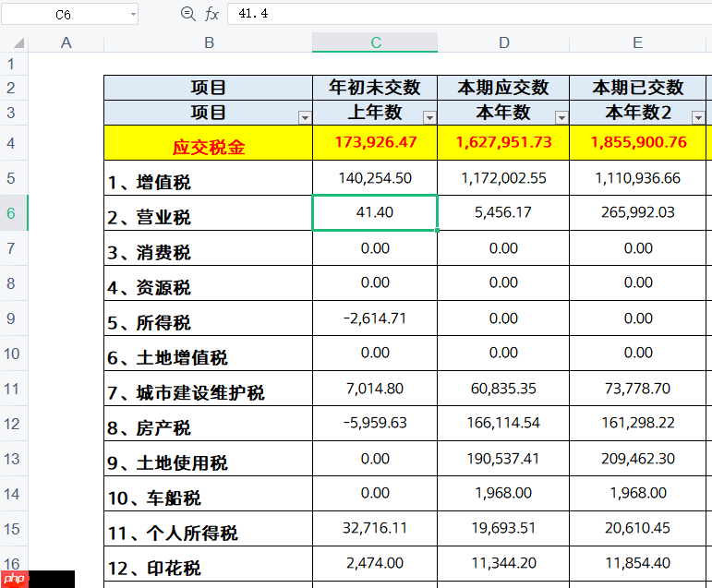Open the filter dropdown for 上年数
This screenshot has height=588, width=712.
pos(428,117)
